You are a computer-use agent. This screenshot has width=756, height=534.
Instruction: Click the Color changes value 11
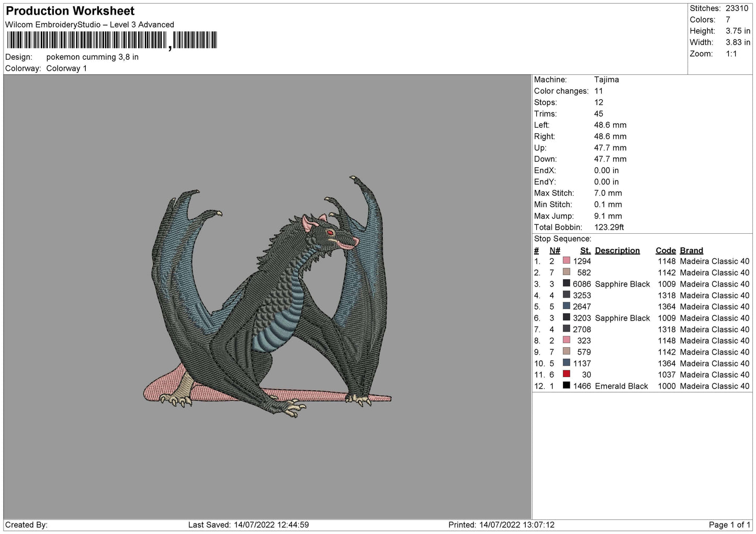(599, 91)
